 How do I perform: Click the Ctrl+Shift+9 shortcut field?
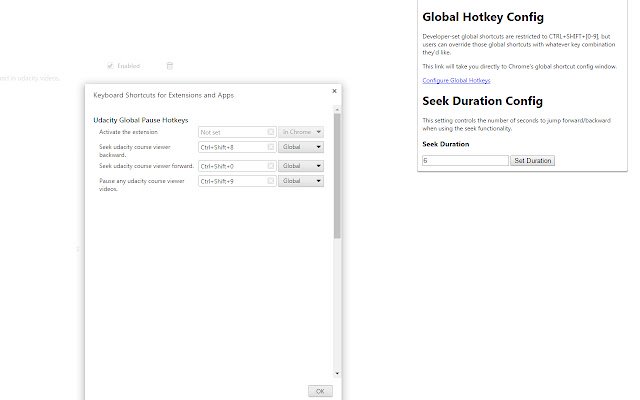(237, 181)
